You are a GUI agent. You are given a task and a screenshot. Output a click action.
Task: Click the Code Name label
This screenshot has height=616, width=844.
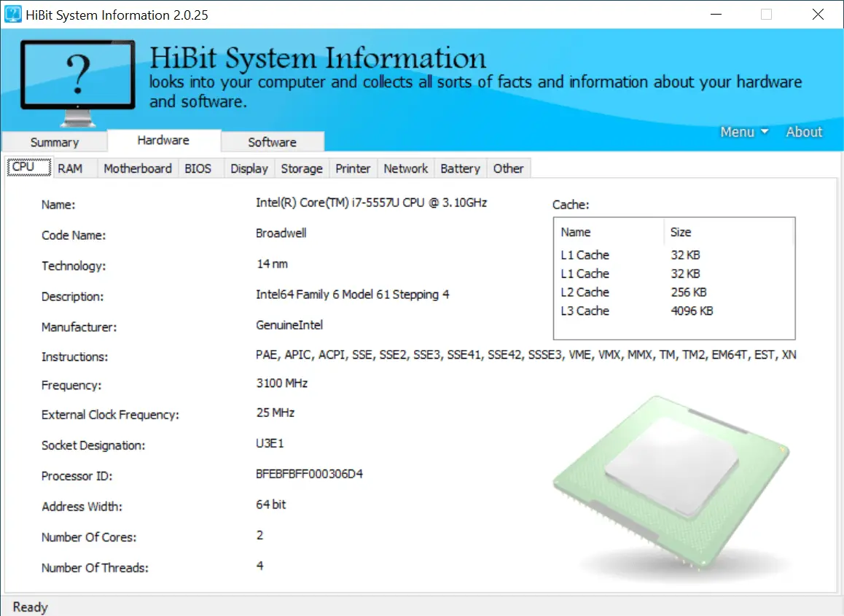tap(74, 235)
